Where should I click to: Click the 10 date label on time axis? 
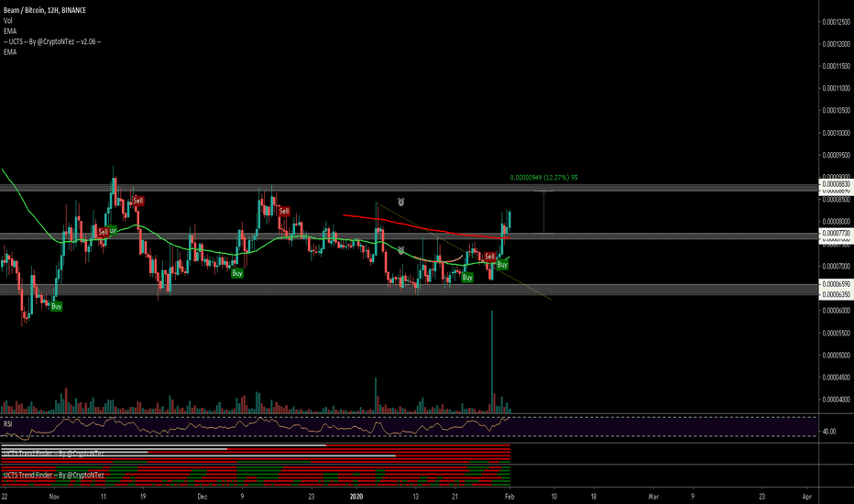tap(553, 497)
